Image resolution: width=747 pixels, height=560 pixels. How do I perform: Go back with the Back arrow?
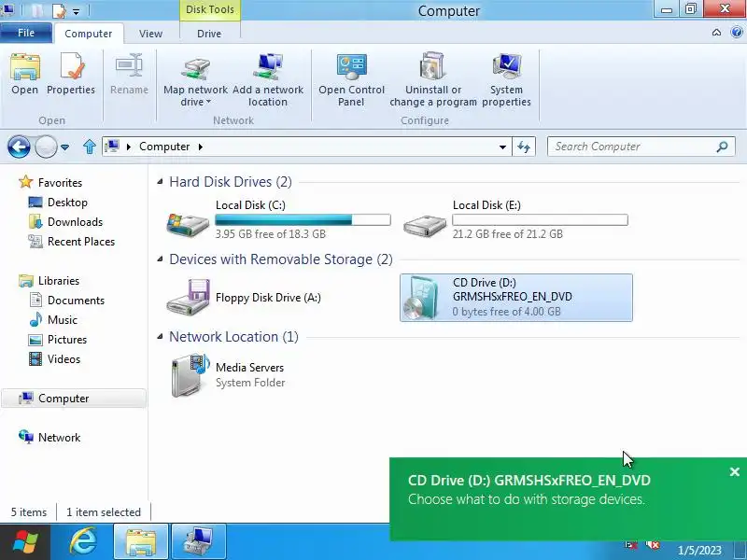click(x=19, y=147)
